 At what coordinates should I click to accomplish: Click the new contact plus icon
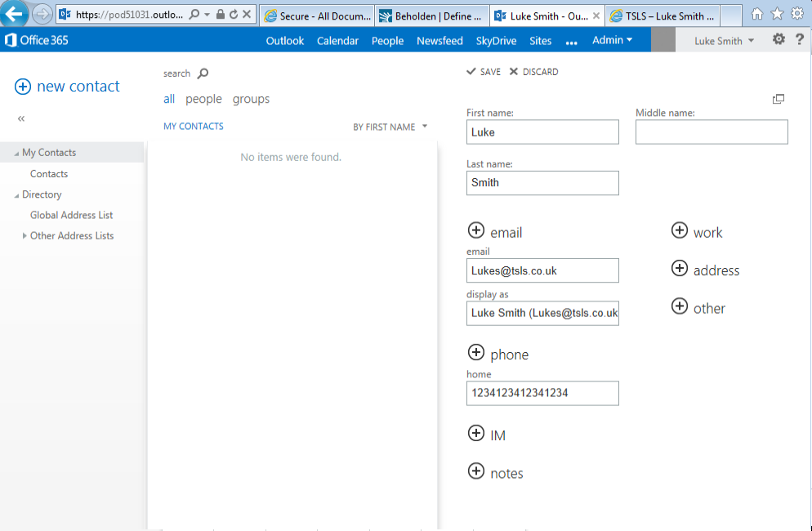click(x=23, y=87)
